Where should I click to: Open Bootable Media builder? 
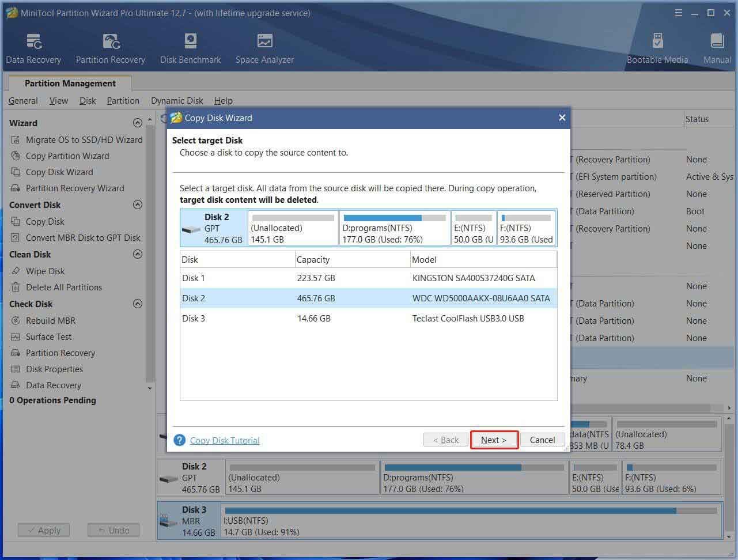(x=657, y=48)
